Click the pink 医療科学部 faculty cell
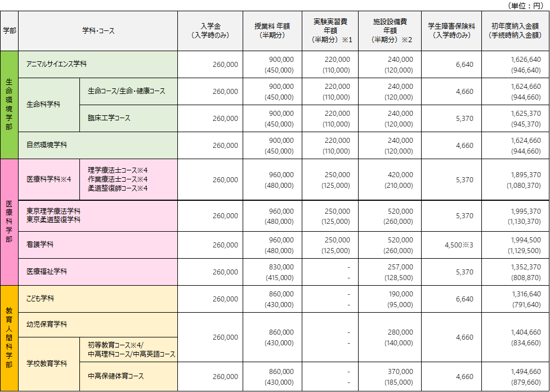 point(9,222)
